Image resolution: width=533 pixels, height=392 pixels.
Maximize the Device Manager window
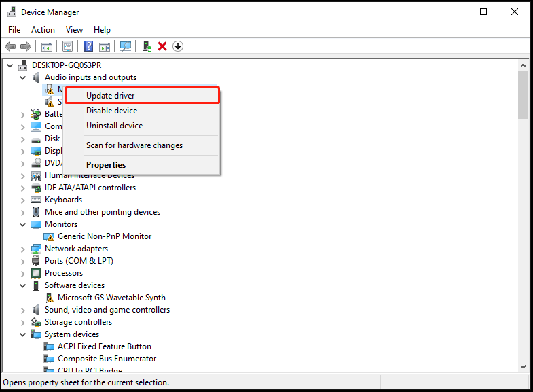click(483, 12)
